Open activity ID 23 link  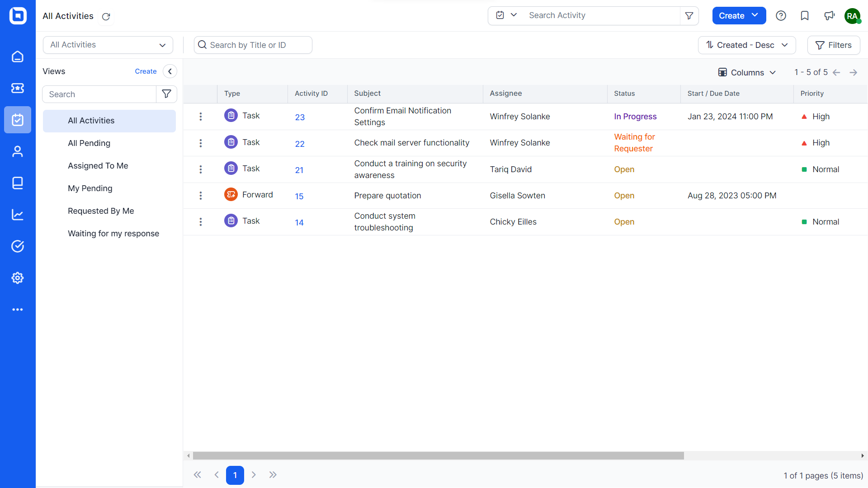(x=300, y=117)
